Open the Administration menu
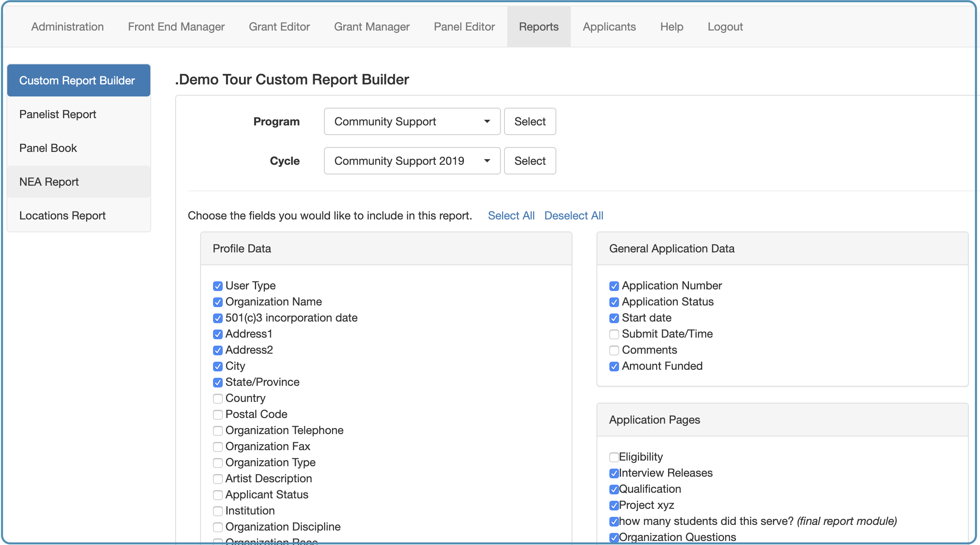 (68, 27)
